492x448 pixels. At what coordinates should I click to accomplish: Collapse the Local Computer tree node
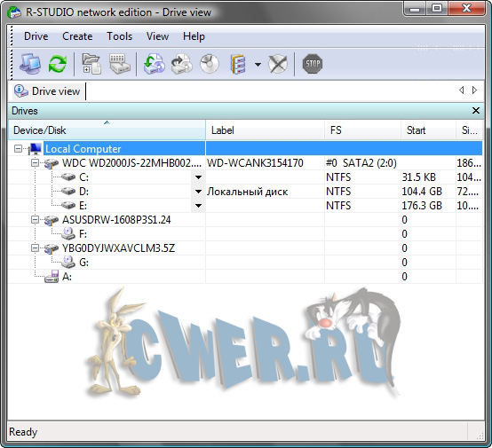pos(18,149)
